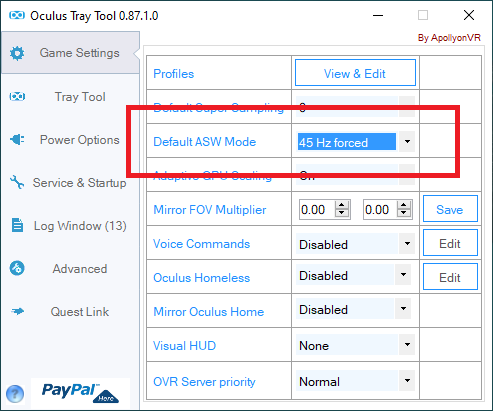The image size is (493, 411).
Task: Click the wrench icon for Service & Startup
Action: tap(17, 182)
